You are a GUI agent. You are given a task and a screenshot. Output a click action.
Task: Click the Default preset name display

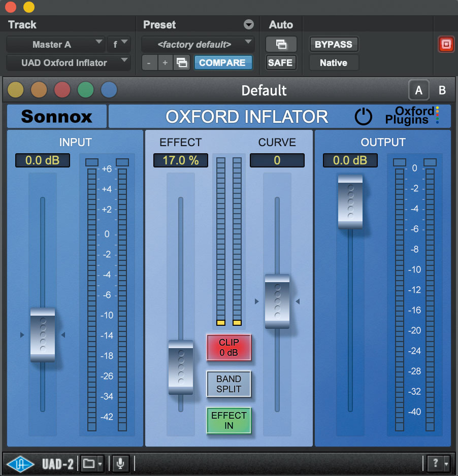pos(264,90)
